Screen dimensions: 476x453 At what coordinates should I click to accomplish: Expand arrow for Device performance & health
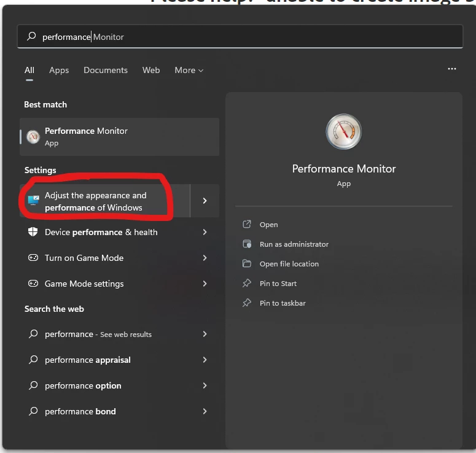(205, 232)
